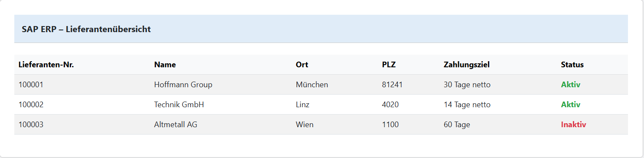The height and width of the screenshot is (158, 644).
Task: Click the Hoffmann Group name cell
Action: [183, 85]
